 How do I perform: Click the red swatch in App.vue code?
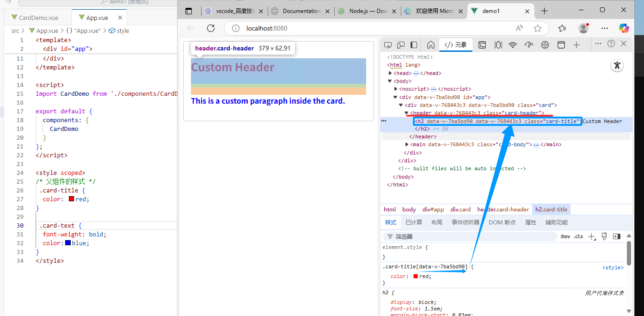(x=71, y=199)
